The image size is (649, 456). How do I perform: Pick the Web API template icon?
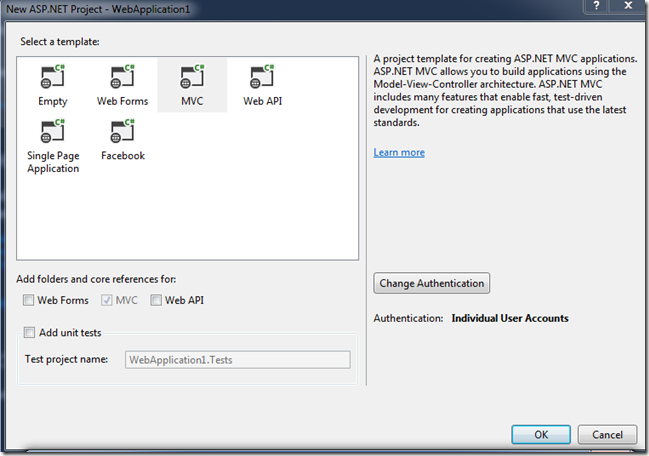(x=262, y=77)
